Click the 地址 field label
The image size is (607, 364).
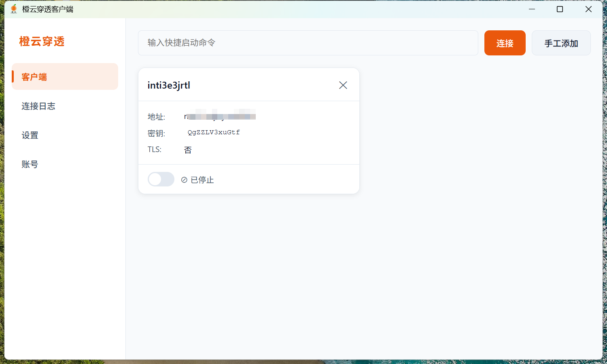pos(156,116)
